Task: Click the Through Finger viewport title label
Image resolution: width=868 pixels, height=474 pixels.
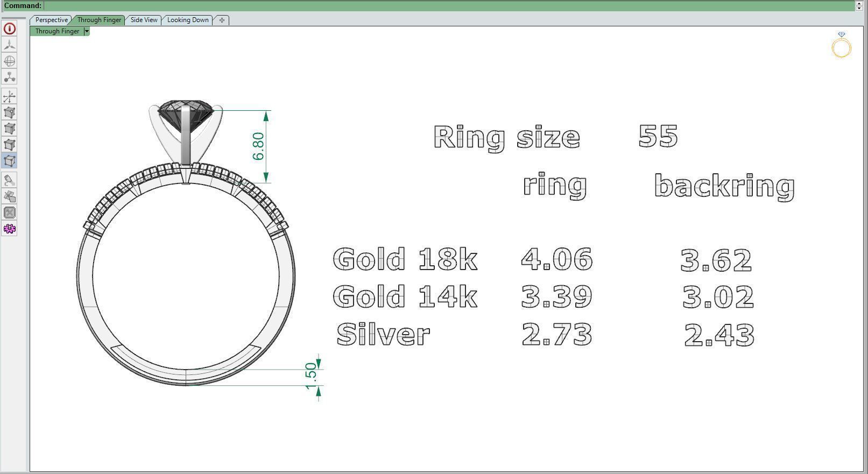Action: tap(57, 31)
